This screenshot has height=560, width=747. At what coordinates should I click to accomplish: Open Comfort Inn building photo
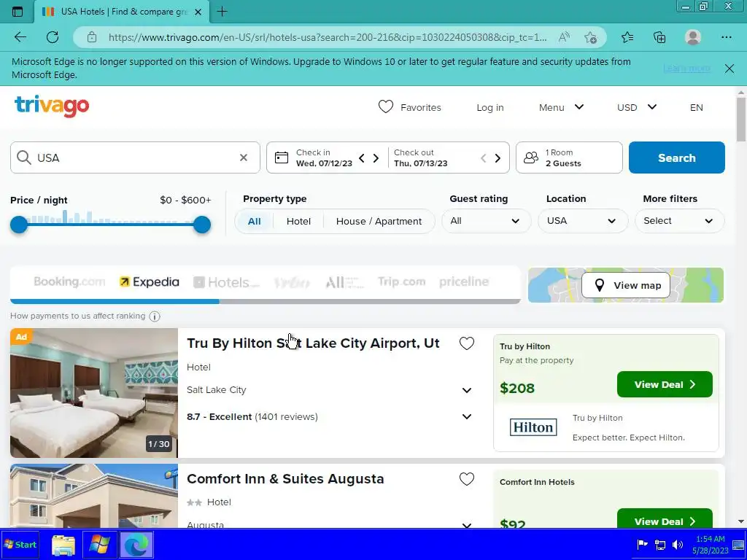pos(94,496)
